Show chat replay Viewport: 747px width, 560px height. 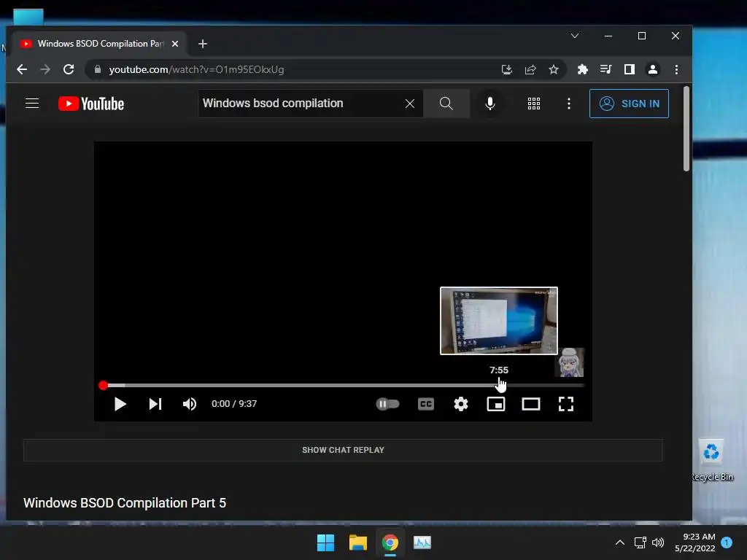[x=343, y=450]
